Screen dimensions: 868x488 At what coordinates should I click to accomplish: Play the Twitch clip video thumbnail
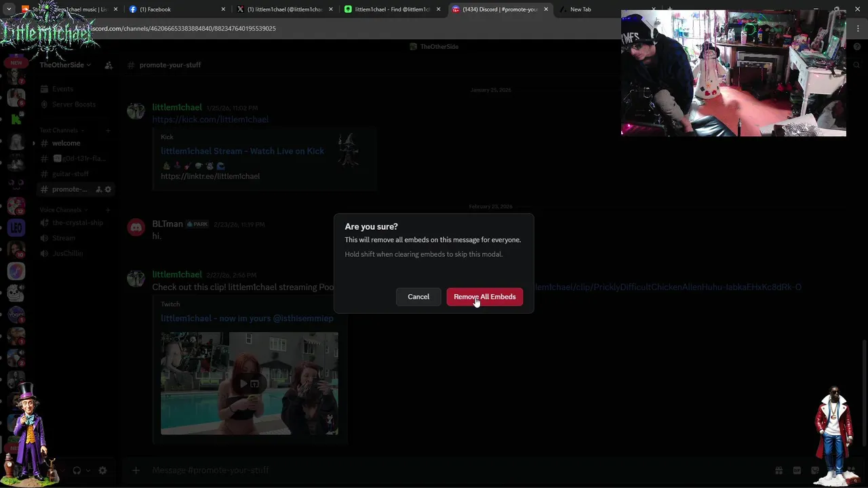(249, 383)
